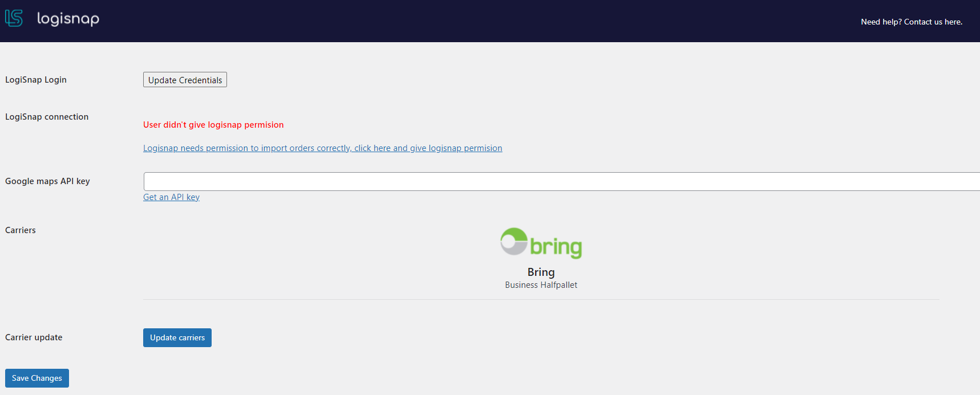Click the 'LogiSnap connection' row label
This screenshot has width=980, height=395.
[x=47, y=117]
